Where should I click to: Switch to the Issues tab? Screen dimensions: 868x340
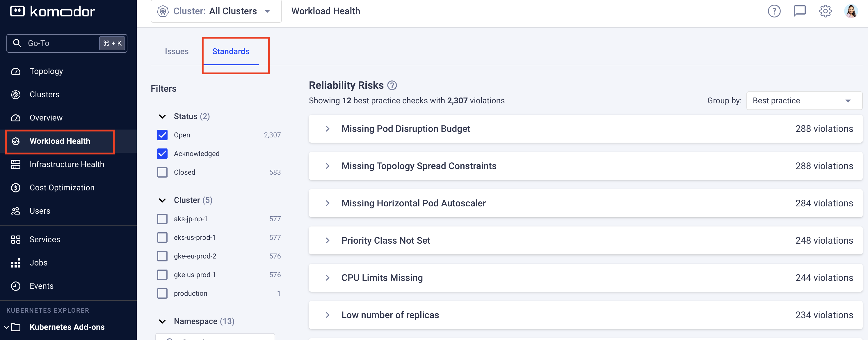point(177,51)
